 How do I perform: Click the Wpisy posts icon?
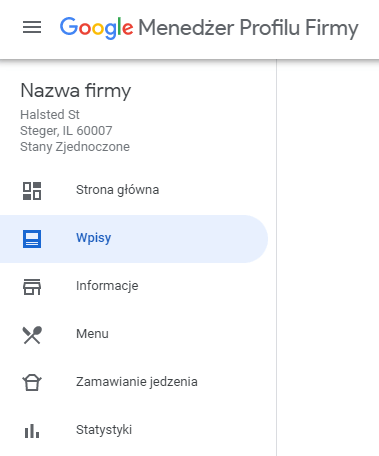[32, 239]
